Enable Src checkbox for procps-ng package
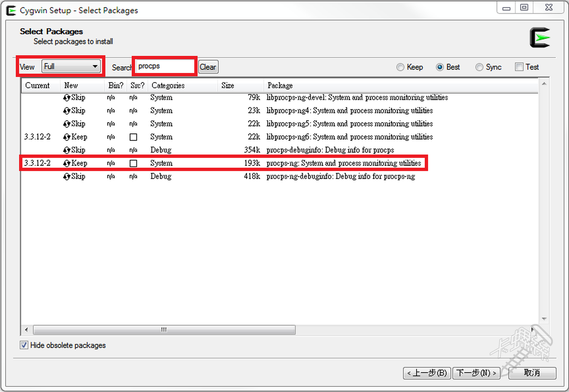Screen dimensions: 569x392 click(133, 163)
